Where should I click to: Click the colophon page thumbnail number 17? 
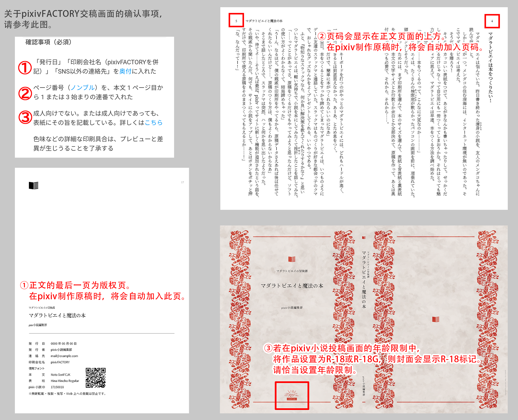click(183, 182)
